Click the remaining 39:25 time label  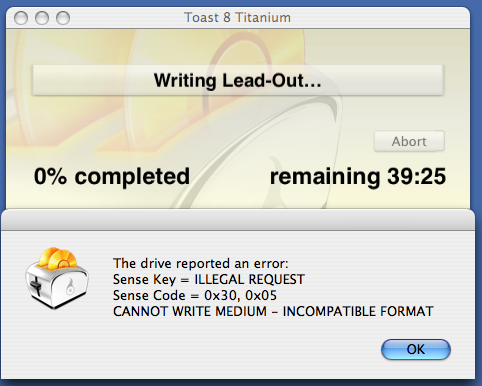click(358, 176)
